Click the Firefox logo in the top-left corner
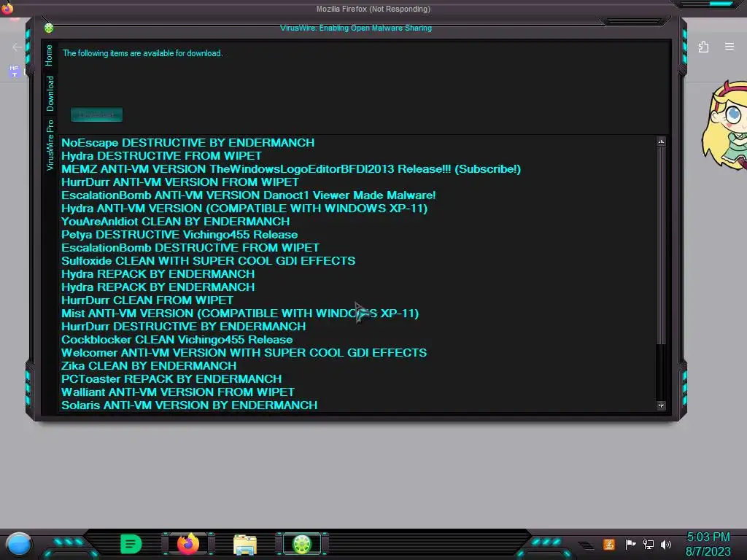Image resolution: width=747 pixels, height=560 pixels. tap(7, 7)
